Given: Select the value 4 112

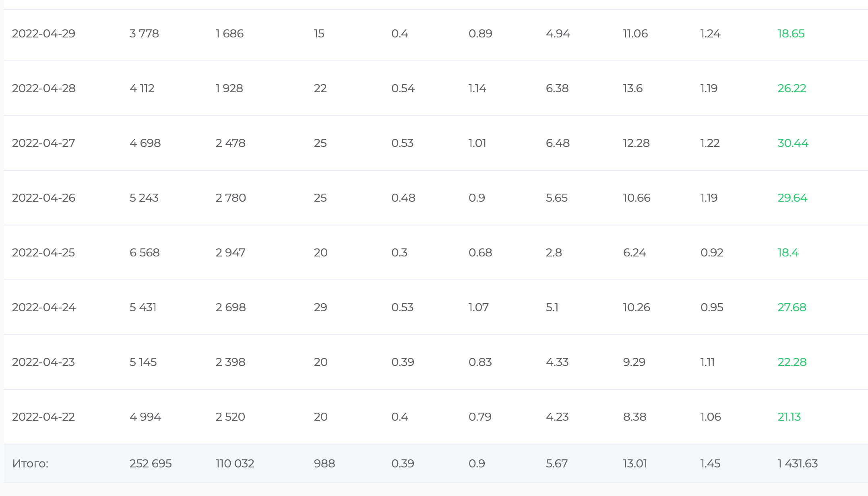Looking at the screenshot, I should tap(142, 88).
